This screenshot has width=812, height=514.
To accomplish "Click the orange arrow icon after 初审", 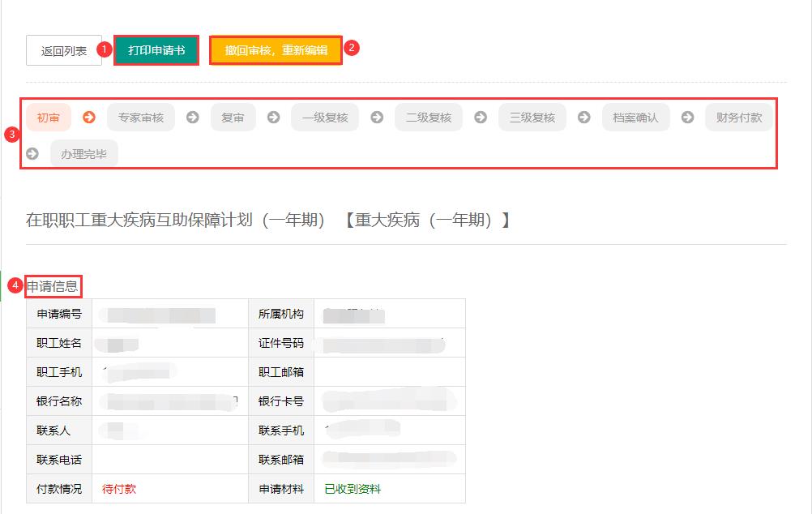I will coord(89,117).
